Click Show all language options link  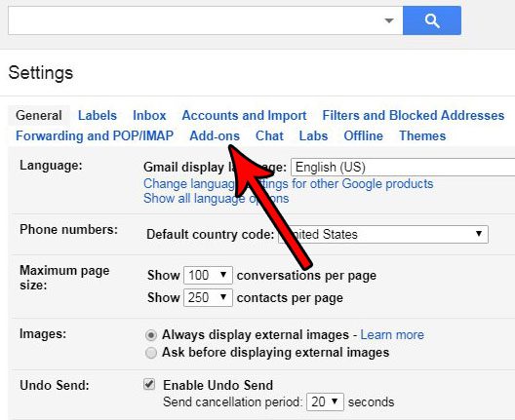pos(217,199)
